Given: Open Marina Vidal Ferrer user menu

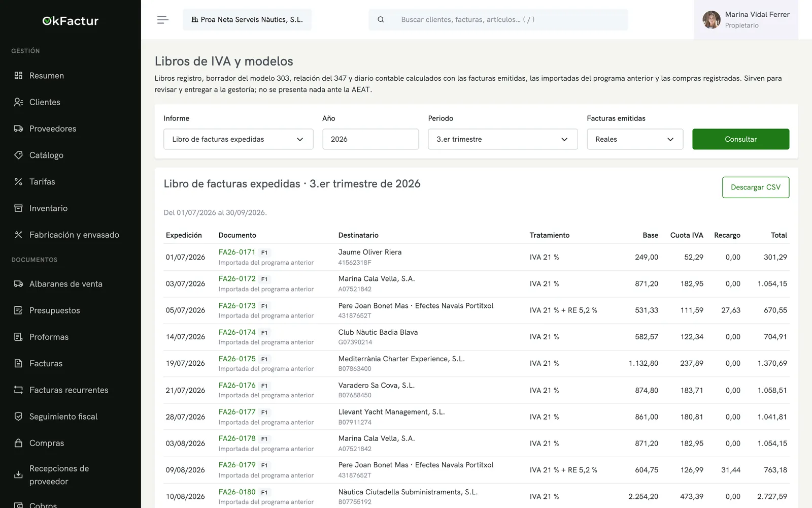Looking at the screenshot, I should [x=746, y=20].
